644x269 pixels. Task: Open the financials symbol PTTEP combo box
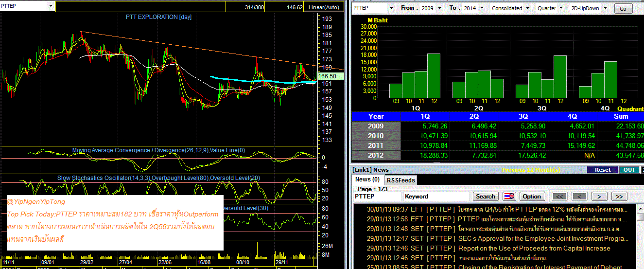(x=373, y=8)
